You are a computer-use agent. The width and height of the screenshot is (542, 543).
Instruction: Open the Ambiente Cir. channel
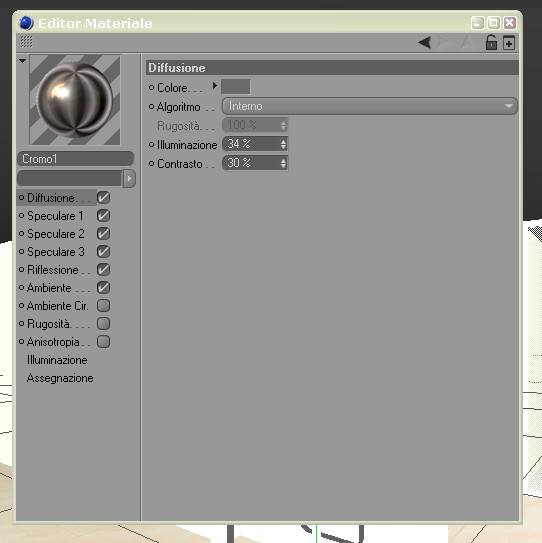point(57,306)
